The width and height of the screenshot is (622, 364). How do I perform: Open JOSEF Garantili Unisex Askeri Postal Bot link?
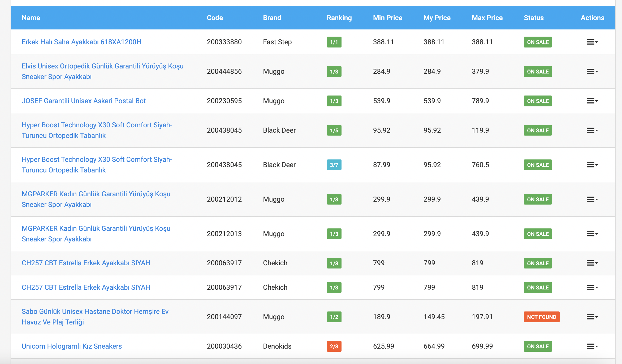84,101
